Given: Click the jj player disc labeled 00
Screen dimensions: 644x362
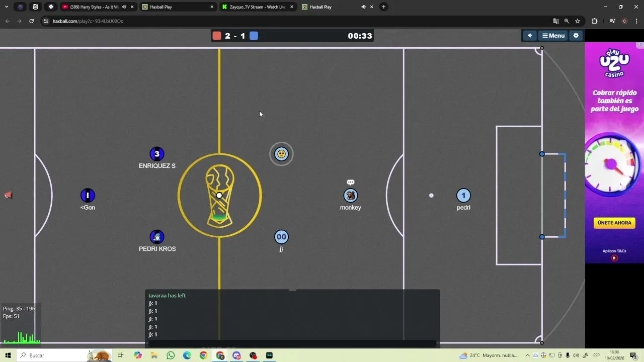Looking at the screenshot, I should click(x=281, y=237).
